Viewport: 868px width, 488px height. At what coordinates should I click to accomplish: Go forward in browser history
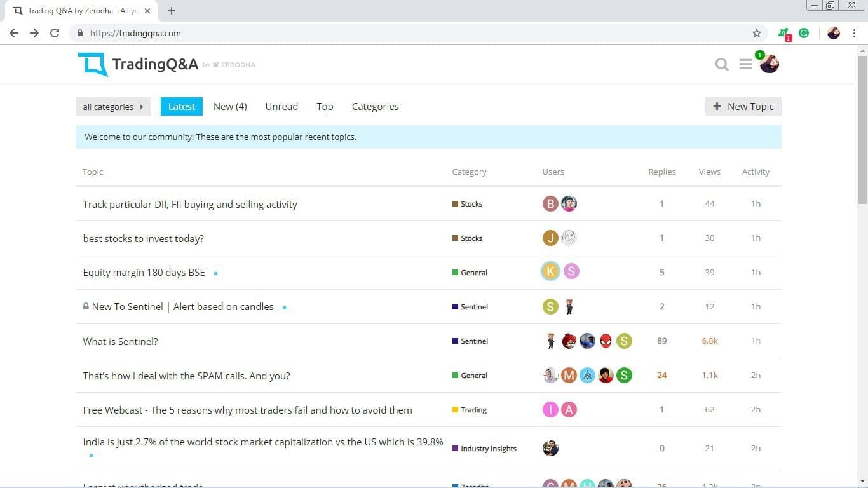click(34, 33)
